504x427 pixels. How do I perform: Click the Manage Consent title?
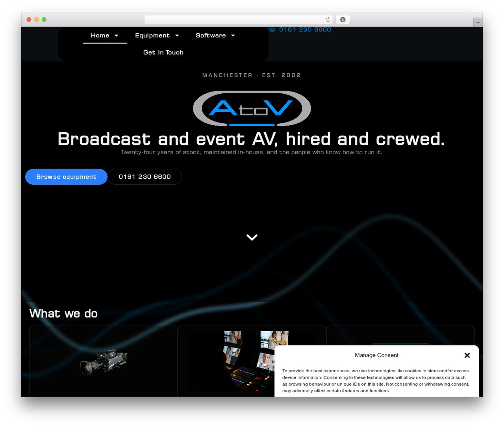tap(376, 355)
